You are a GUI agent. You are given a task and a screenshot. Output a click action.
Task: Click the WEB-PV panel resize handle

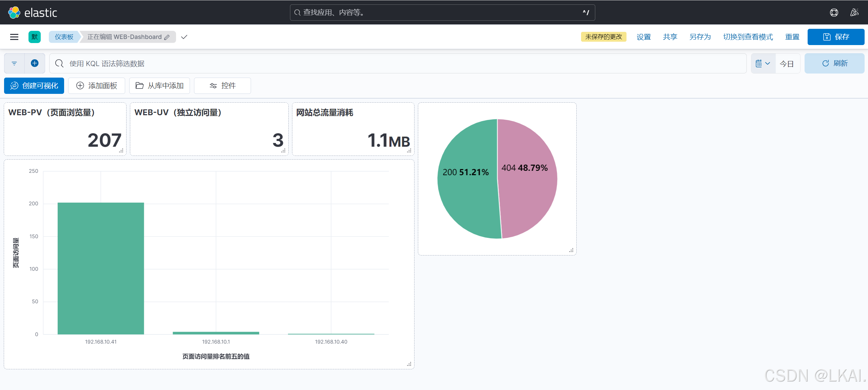(121, 151)
